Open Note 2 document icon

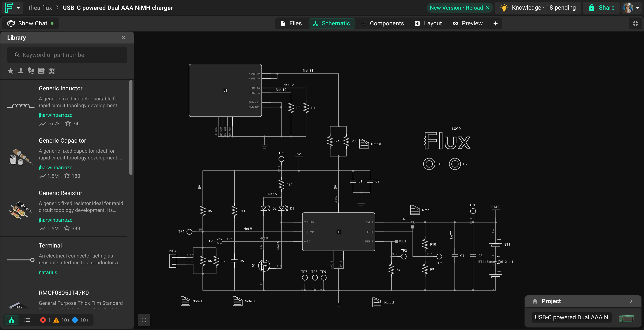[377, 302]
